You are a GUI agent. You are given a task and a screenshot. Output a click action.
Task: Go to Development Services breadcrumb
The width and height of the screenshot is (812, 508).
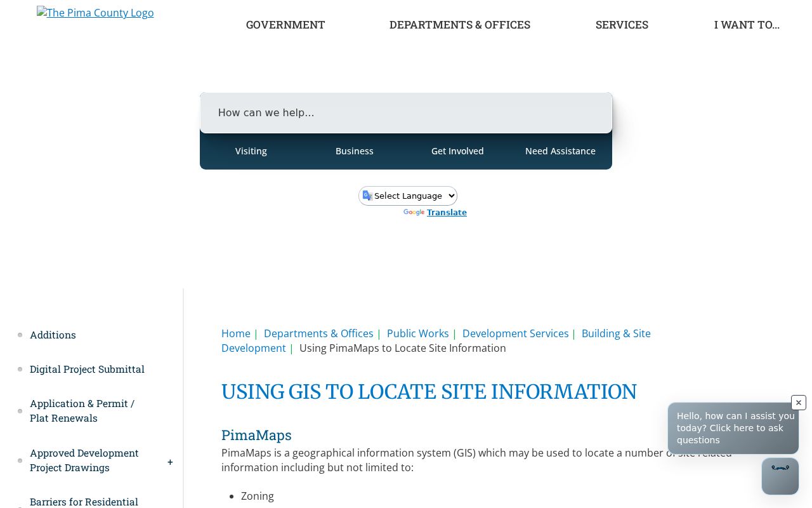coord(516,333)
